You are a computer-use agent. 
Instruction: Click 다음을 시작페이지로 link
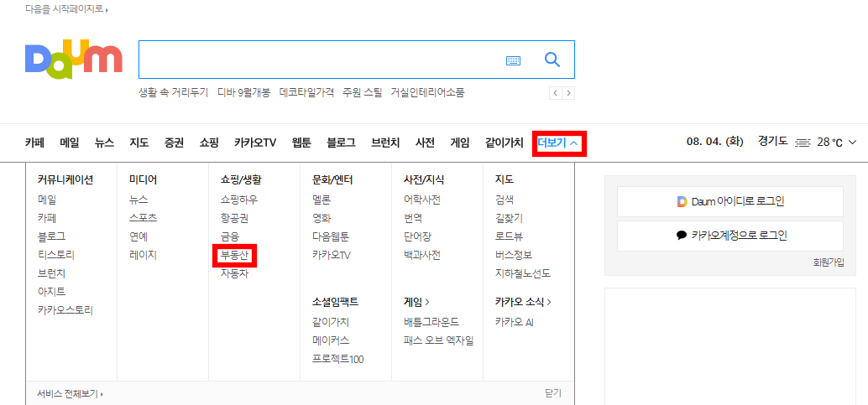(x=66, y=10)
